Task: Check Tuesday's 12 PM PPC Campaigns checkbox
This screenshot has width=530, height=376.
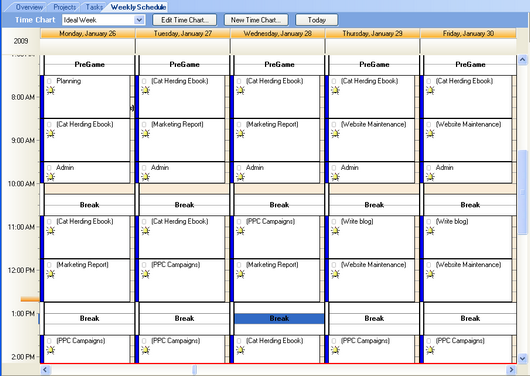Action: (x=144, y=265)
